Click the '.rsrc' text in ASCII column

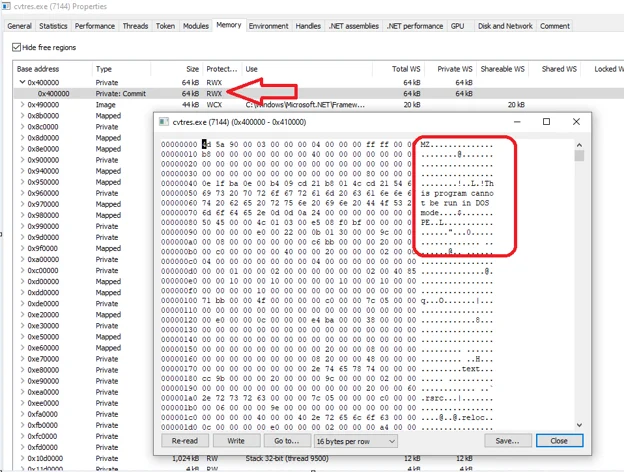click(432, 398)
